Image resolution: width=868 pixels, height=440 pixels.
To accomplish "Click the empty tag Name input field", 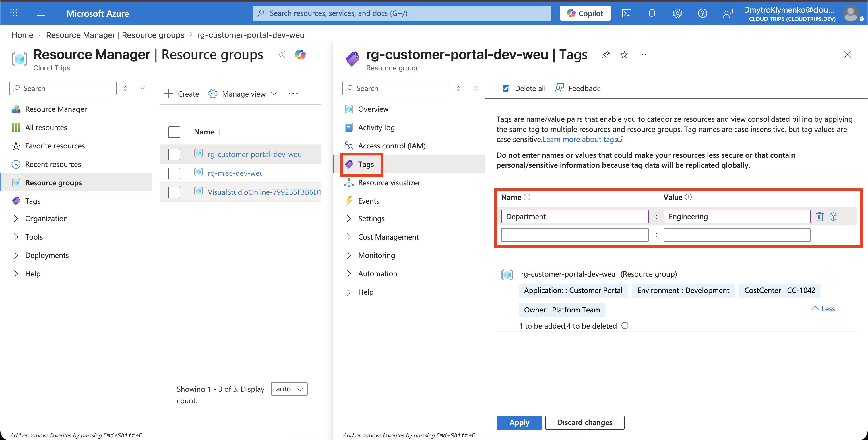I will tap(575, 235).
